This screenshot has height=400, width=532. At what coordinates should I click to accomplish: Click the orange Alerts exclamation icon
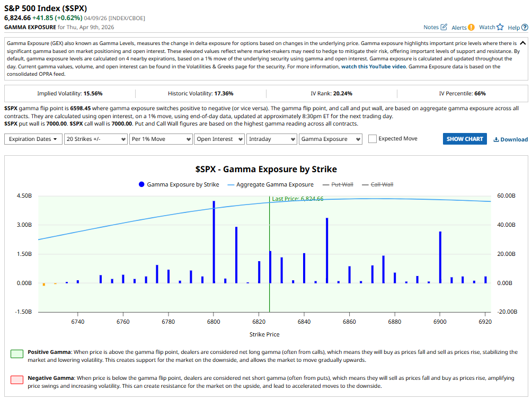[471, 27]
